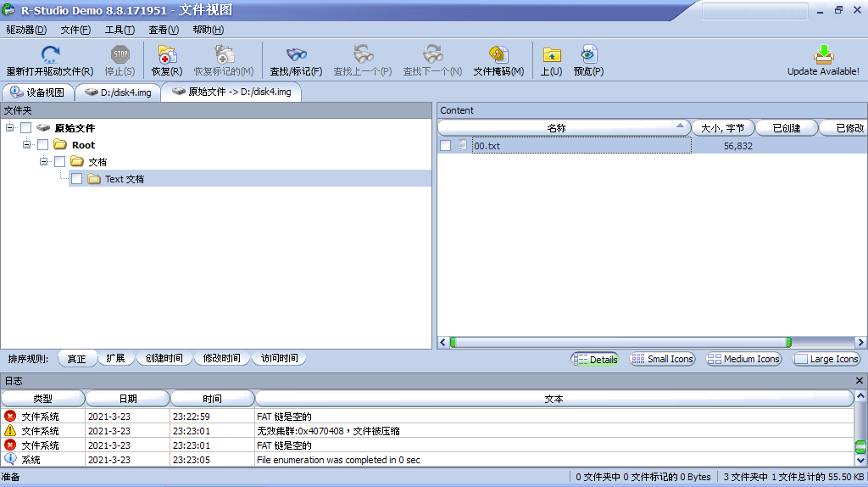The height and width of the screenshot is (487, 868).
Task: Click the 文档 folder icon
Action: point(77,161)
